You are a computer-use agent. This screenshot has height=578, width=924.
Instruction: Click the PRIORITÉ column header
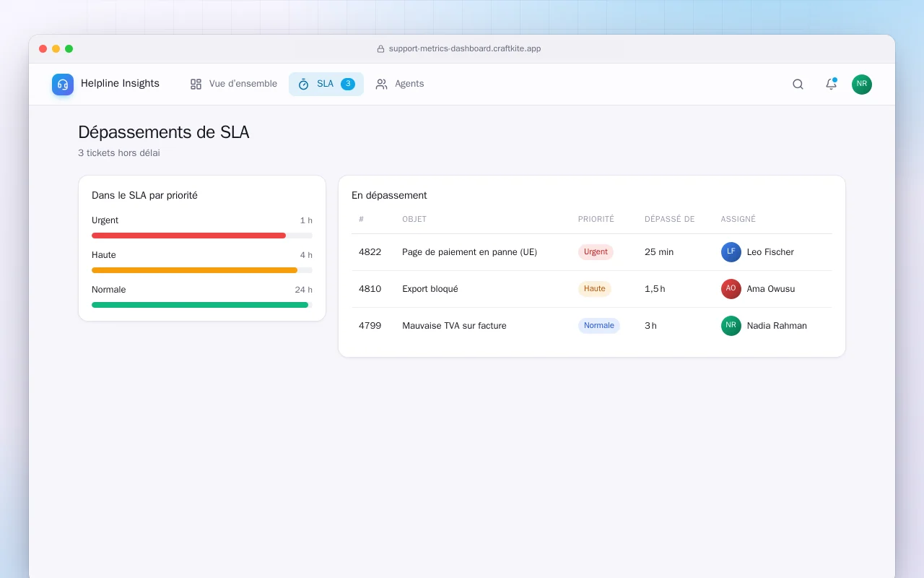[596, 219]
